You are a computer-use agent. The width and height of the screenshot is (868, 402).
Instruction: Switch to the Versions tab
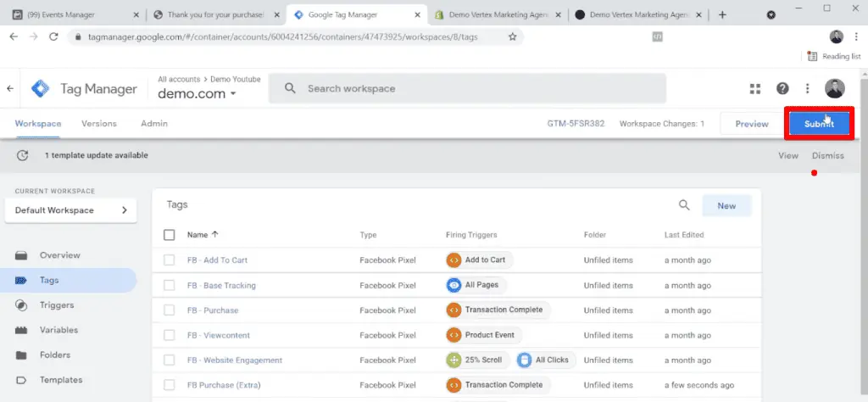(x=99, y=124)
